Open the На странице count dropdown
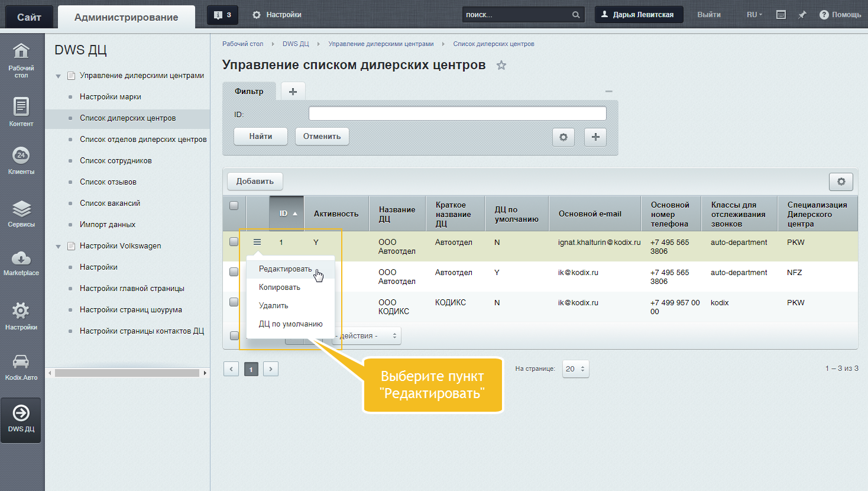Viewport: 868px width, 491px height. (575, 369)
